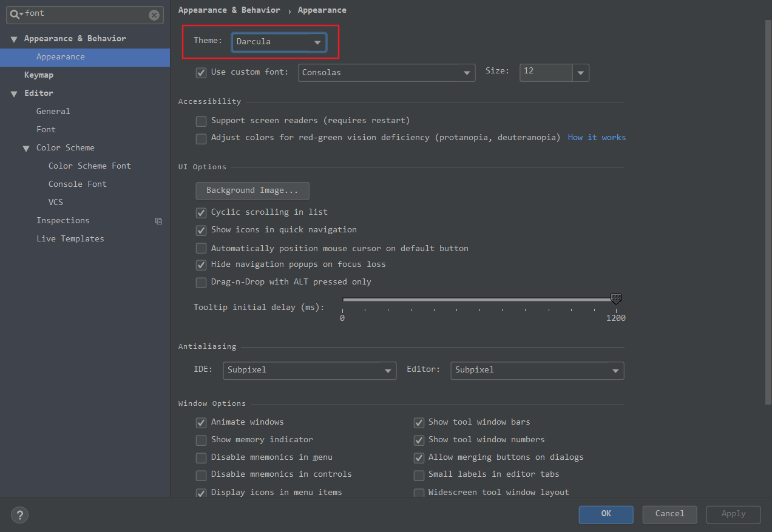Open the custom font Consolas dropdown
Image resolution: width=772 pixels, height=532 pixels.
(387, 72)
